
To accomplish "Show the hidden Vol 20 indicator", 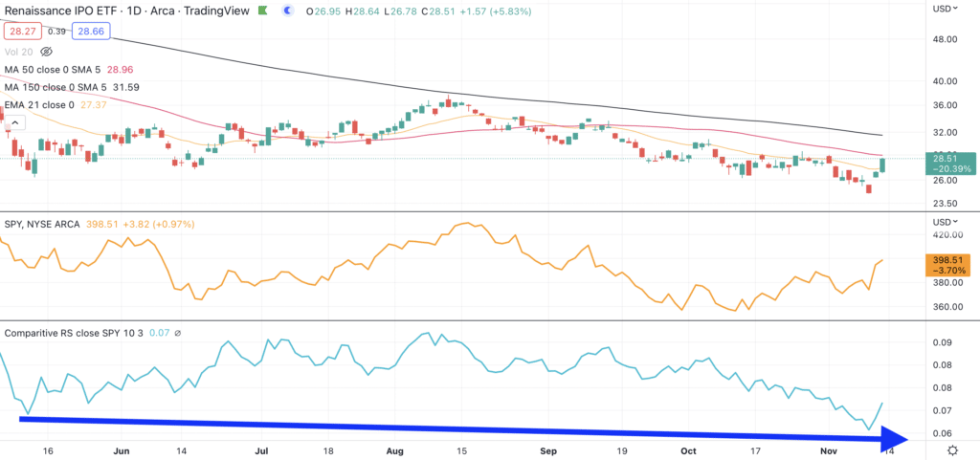I will click(x=45, y=52).
